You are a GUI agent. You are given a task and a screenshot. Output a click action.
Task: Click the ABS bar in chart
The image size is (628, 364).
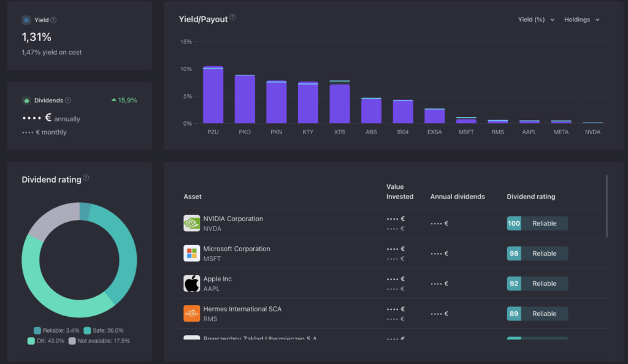click(371, 111)
